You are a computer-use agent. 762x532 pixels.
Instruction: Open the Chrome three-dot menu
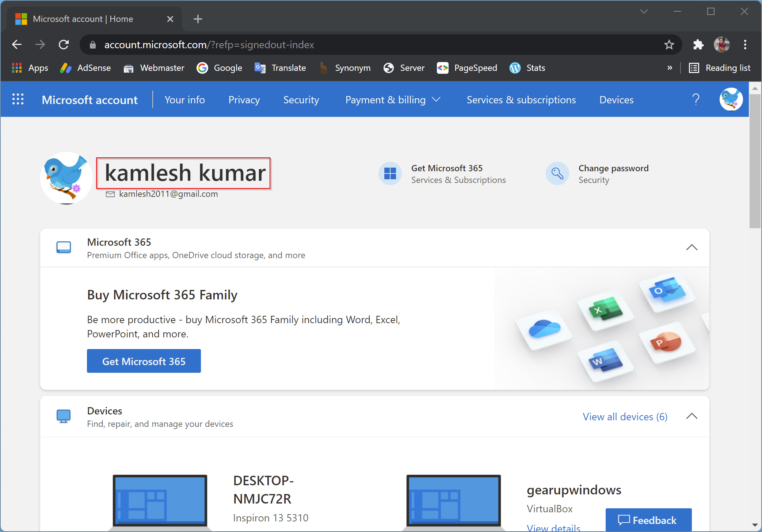click(x=745, y=45)
